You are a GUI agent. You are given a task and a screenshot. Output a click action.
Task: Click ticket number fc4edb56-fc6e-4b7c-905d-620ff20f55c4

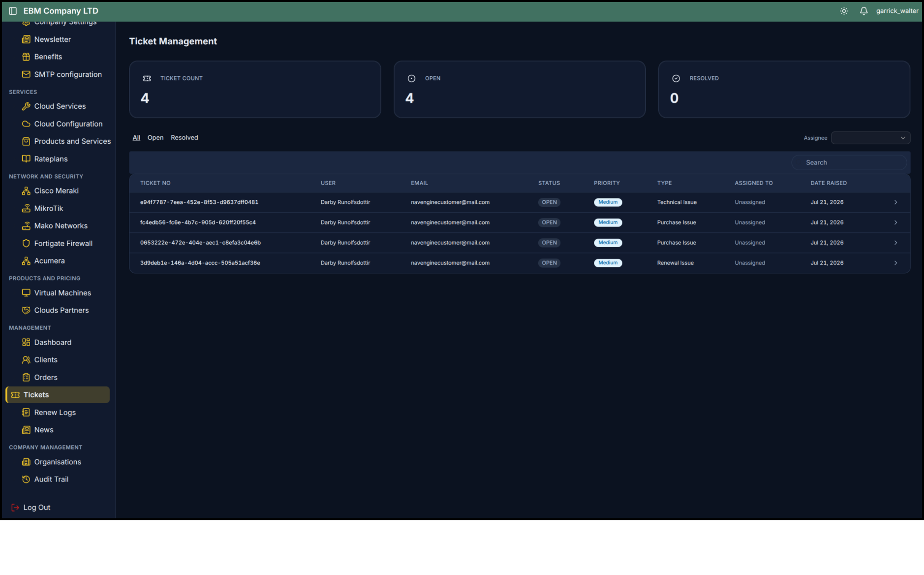pos(198,223)
